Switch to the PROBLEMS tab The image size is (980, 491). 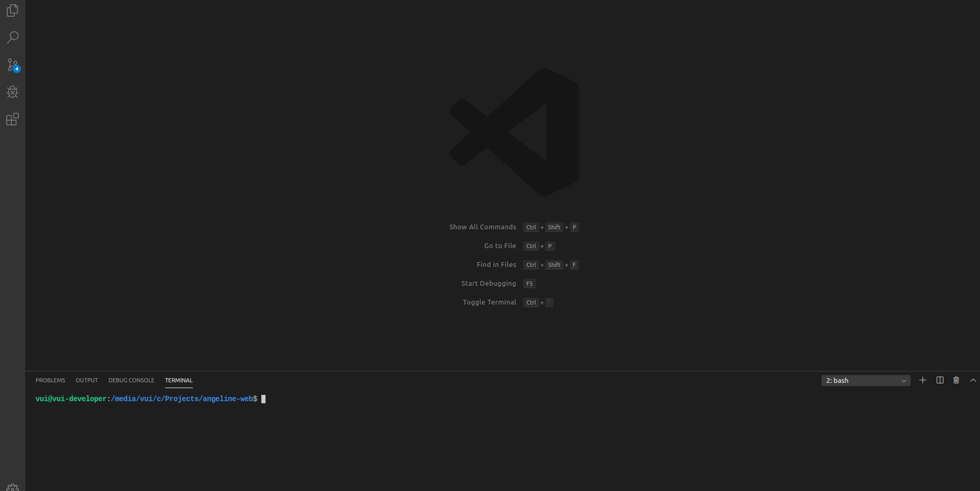click(x=50, y=380)
